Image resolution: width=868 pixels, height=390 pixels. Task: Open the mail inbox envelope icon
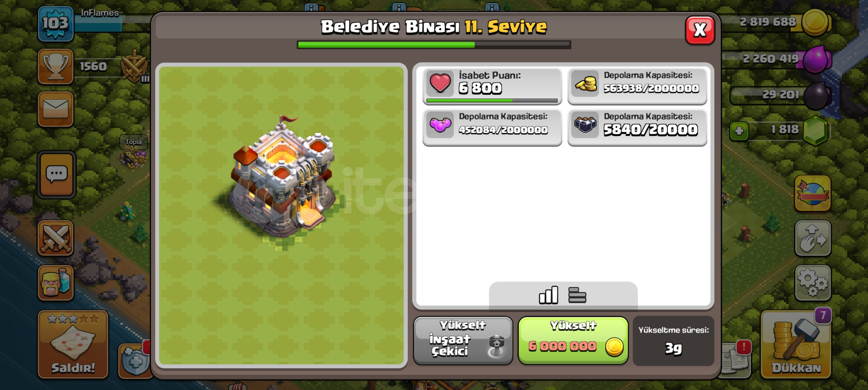coord(56,109)
